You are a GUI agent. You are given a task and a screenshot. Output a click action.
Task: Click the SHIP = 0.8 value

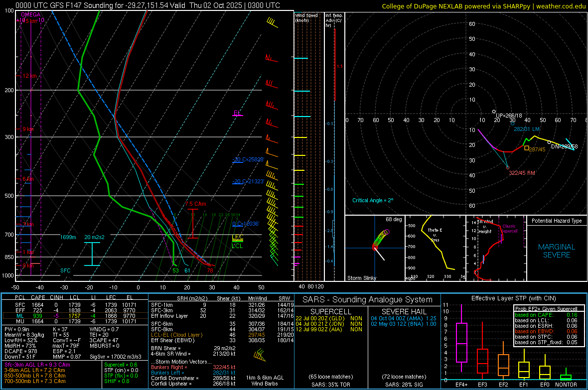click(x=117, y=381)
